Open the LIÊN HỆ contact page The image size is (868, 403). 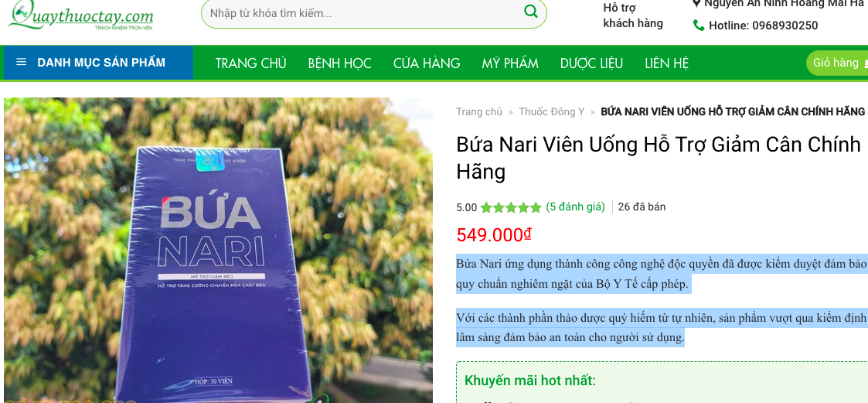coord(666,63)
